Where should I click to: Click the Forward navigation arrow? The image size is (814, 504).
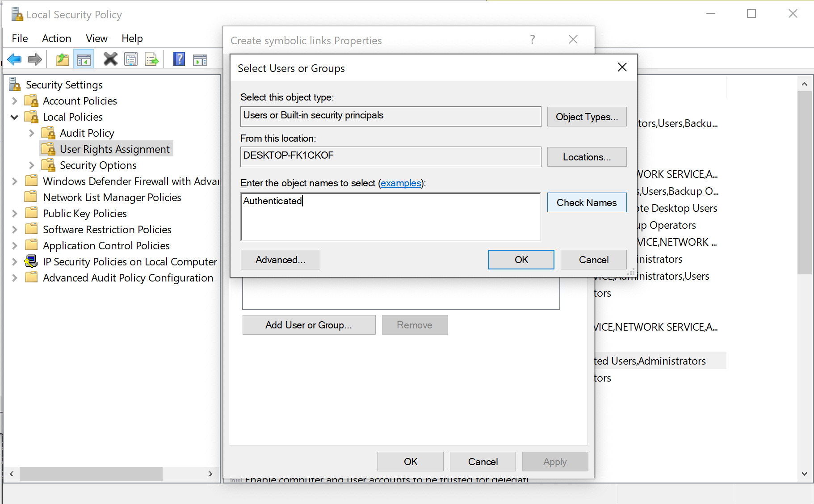coord(34,59)
